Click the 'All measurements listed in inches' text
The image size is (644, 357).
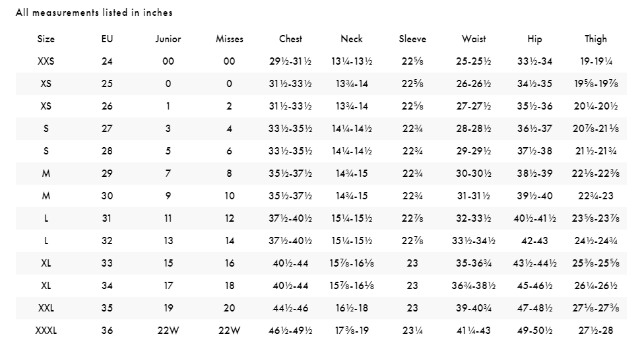point(94,13)
